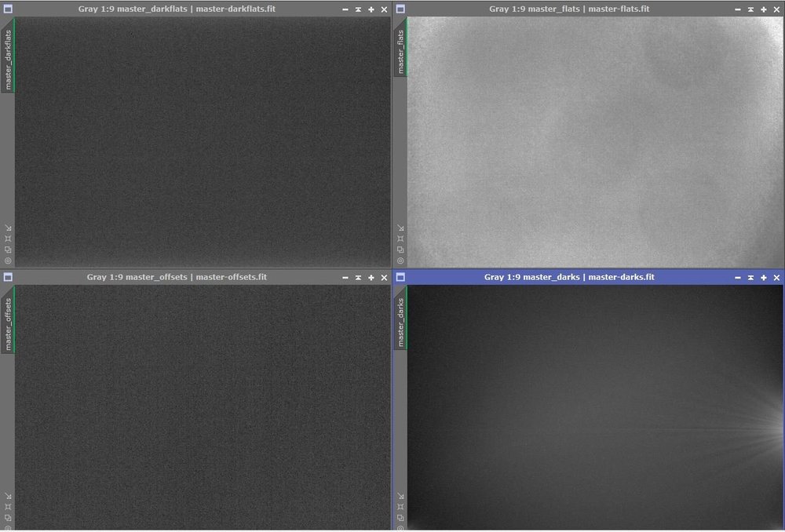This screenshot has height=532, width=785.
Task: Click fit-view square icon in master_darkflats window
Action: point(8,239)
